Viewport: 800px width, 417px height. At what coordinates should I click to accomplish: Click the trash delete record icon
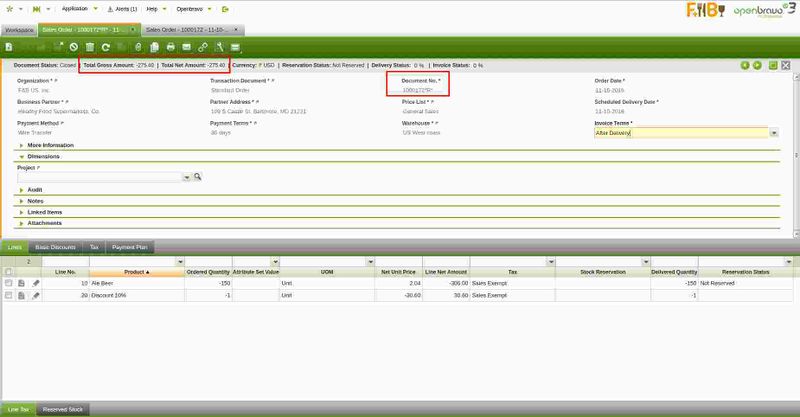click(90, 47)
